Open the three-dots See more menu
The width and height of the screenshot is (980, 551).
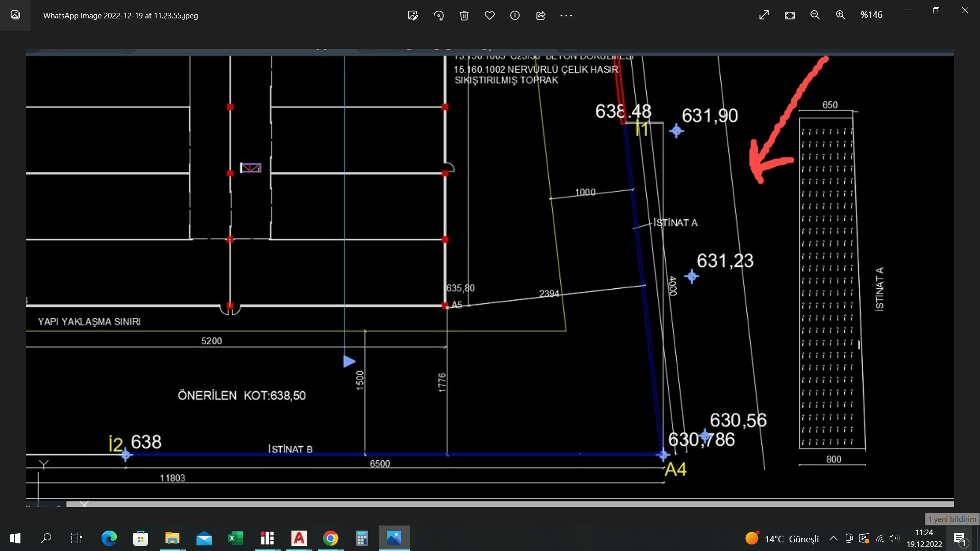point(566,15)
